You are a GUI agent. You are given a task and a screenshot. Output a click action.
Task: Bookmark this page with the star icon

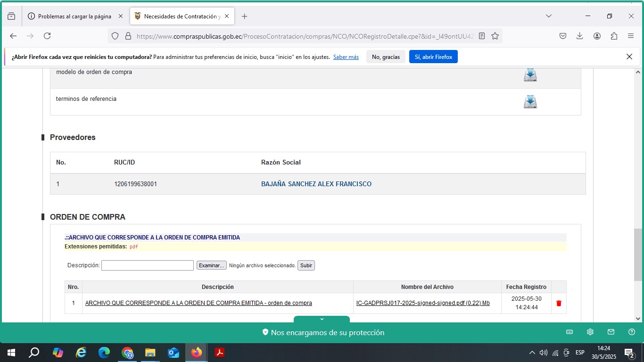[x=495, y=36]
